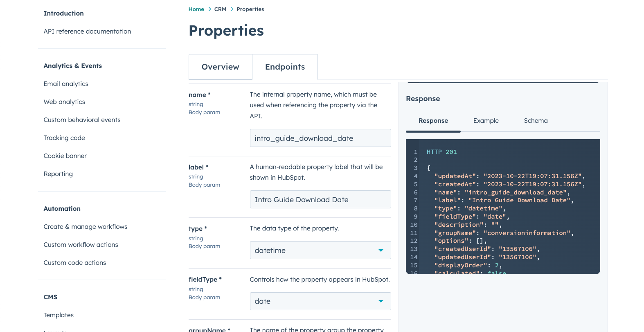Viewport: 644px width, 332px height.
Task: Click the label field with Intro Guide Download Date
Action: tap(320, 199)
